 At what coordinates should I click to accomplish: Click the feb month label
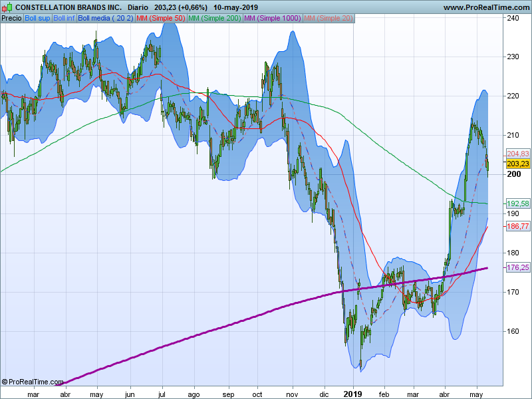384,394
